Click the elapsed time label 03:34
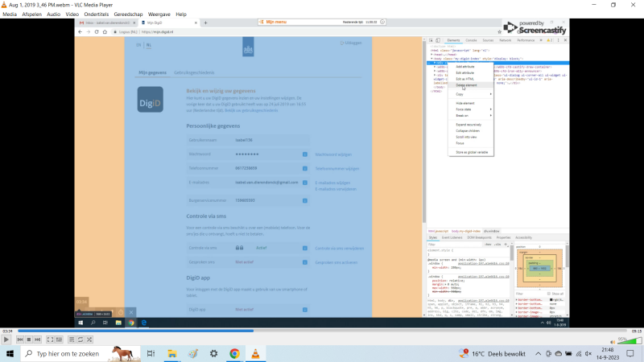The height and width of the screenshot is (362, 644). [x=7, y=331]
